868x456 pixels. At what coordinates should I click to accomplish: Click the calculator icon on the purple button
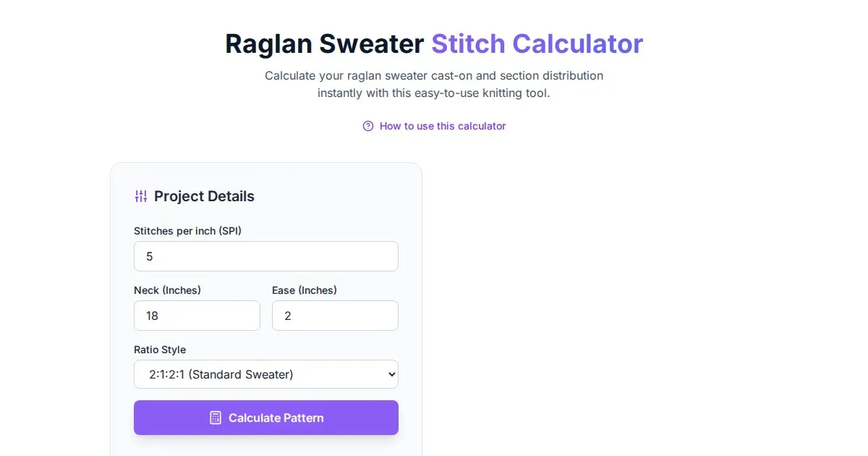click(216, 418)
